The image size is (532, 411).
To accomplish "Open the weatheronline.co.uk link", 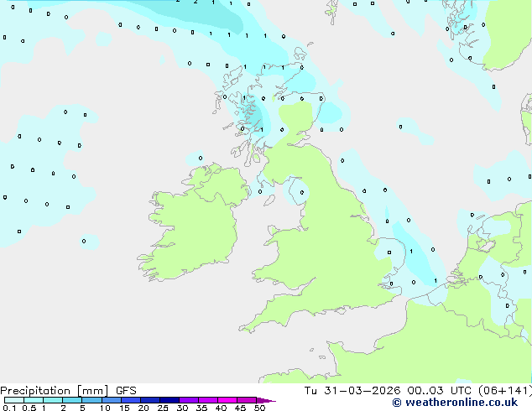I will click(455, 403).
